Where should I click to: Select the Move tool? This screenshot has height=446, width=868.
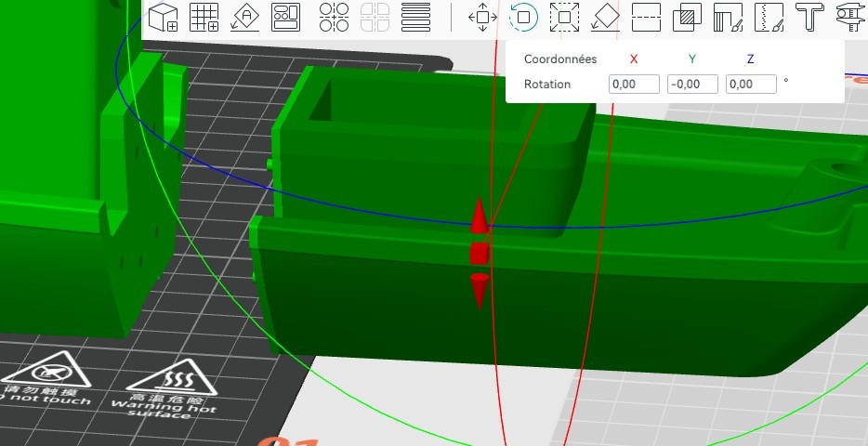pos(482,17)
